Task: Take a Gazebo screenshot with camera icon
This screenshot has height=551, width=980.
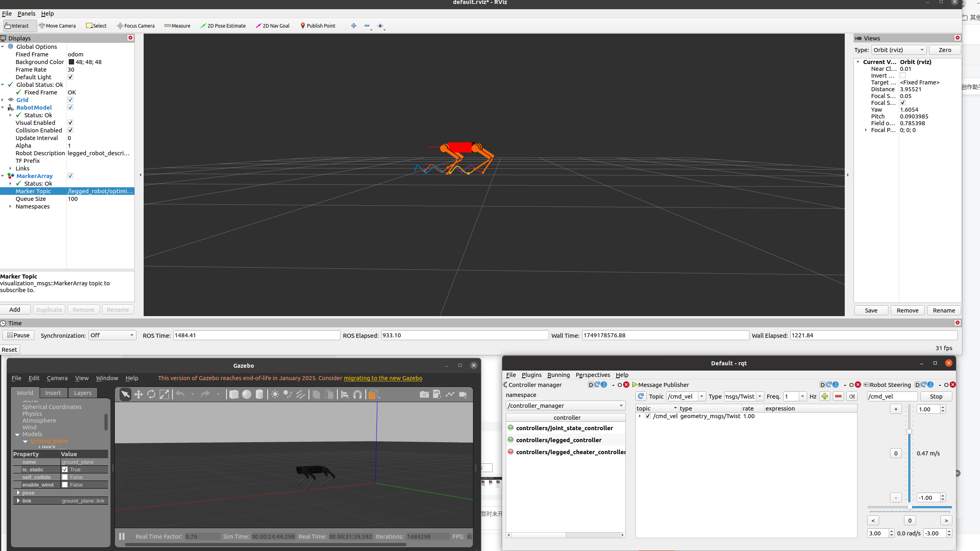Action: (x=424, y=395)
